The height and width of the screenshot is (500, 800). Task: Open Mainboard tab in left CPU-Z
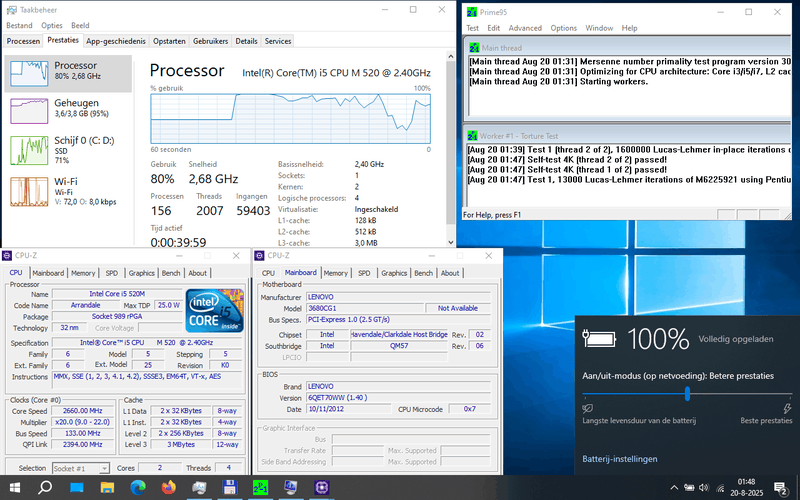pyautogui.click(x=48, y=273)
